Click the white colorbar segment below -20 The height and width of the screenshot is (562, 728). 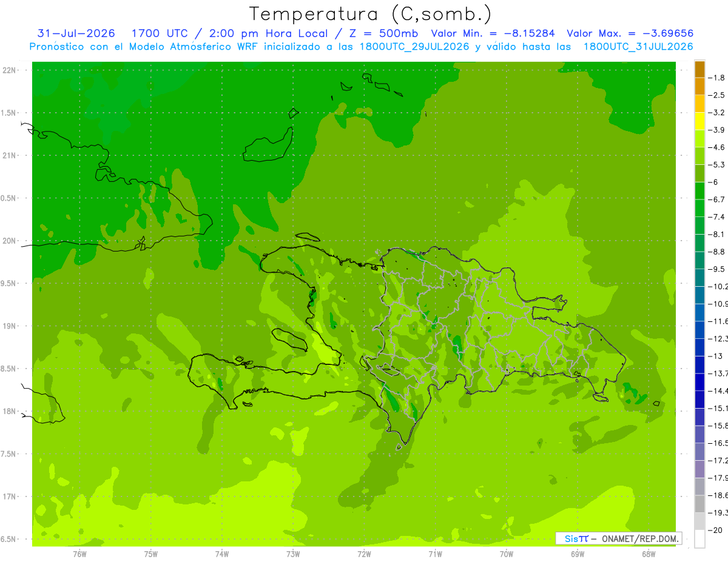[699, 539]
